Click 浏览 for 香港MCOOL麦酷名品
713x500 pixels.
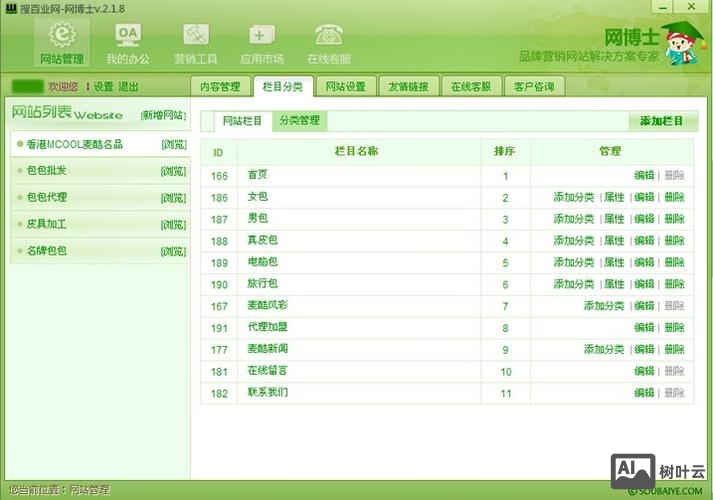(174, 145)
